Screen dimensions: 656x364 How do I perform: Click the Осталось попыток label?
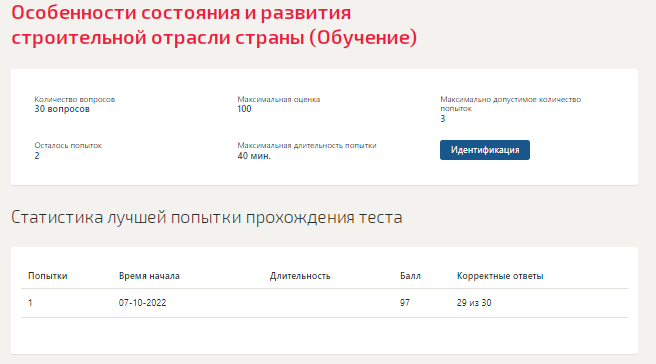click(68, 145)
